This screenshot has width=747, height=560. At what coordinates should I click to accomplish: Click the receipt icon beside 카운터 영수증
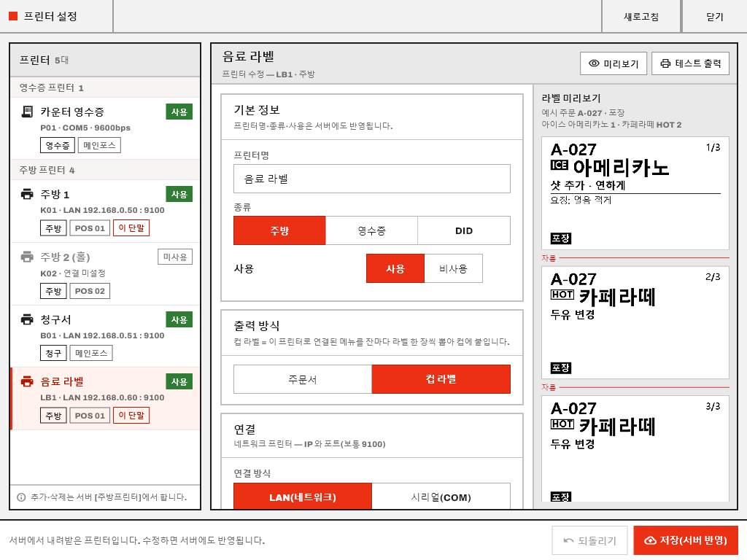coord(28,112)
